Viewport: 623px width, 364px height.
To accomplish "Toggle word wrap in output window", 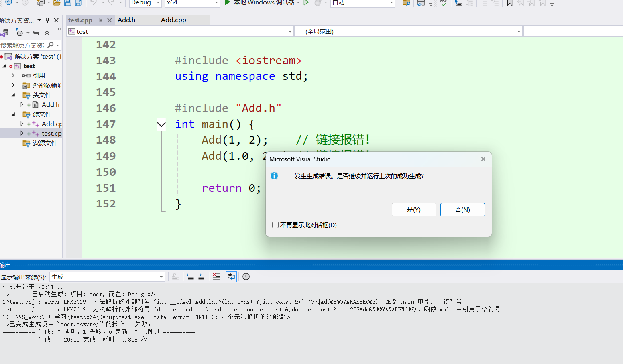I will 231,276.
